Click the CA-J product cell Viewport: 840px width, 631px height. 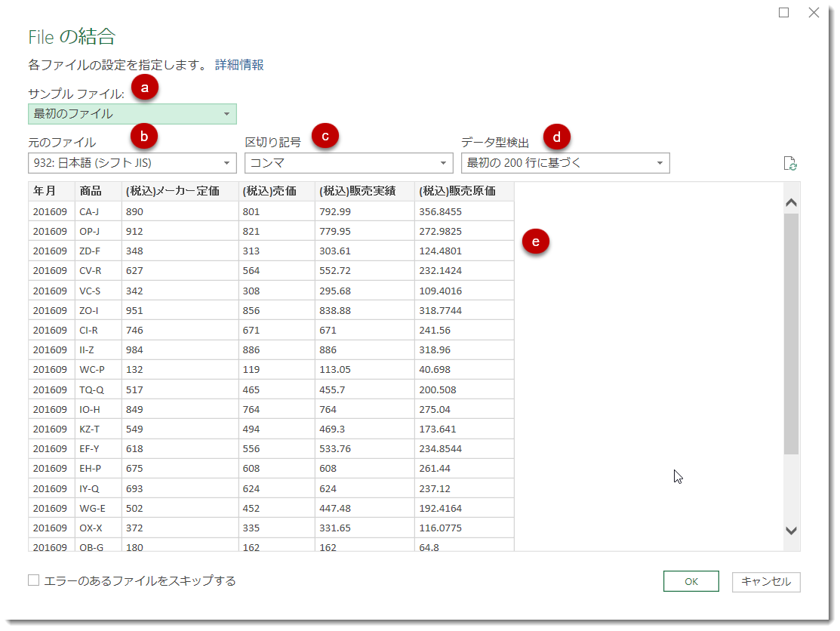[x=98, y=211]
